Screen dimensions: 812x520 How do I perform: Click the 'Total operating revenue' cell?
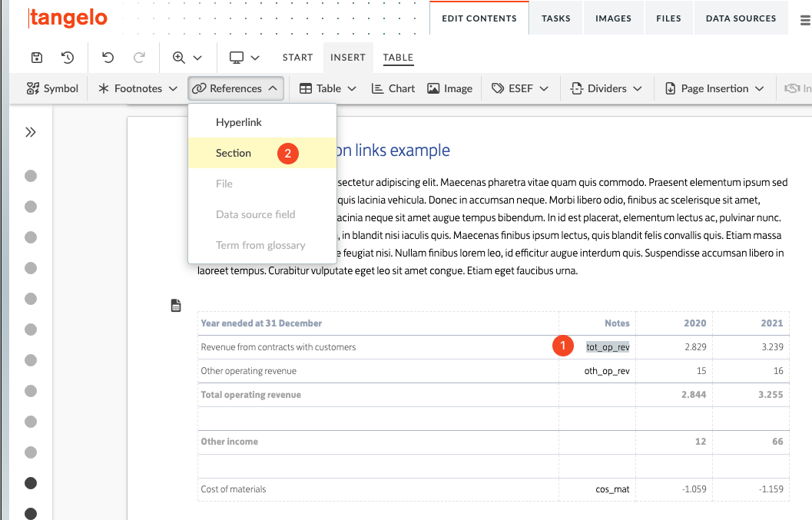coord(378,395)
